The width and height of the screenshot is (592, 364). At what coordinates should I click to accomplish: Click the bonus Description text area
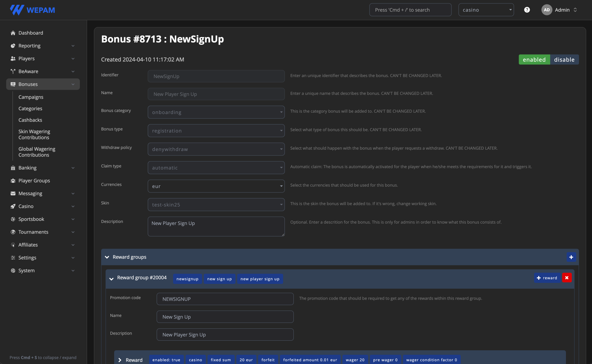[x=216, y=226]
